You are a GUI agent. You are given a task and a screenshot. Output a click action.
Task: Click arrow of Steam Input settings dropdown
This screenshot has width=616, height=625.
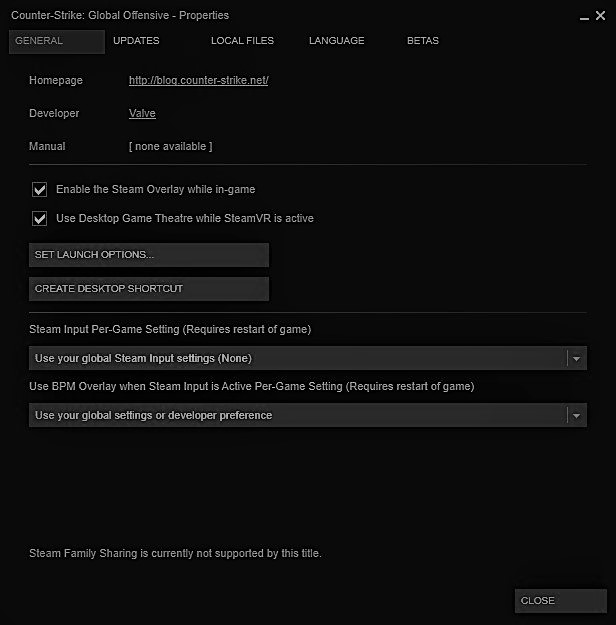pyautogui.click(x=576, y=359)
